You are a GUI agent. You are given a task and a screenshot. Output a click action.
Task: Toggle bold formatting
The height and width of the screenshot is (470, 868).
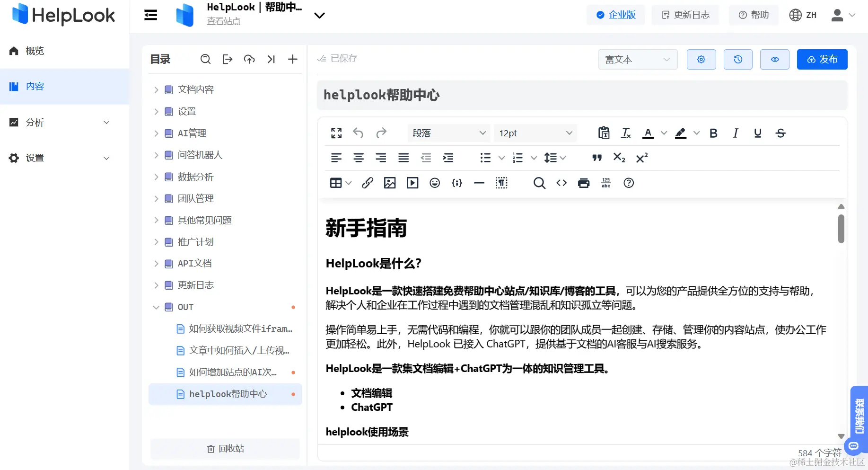click(713, 133)
